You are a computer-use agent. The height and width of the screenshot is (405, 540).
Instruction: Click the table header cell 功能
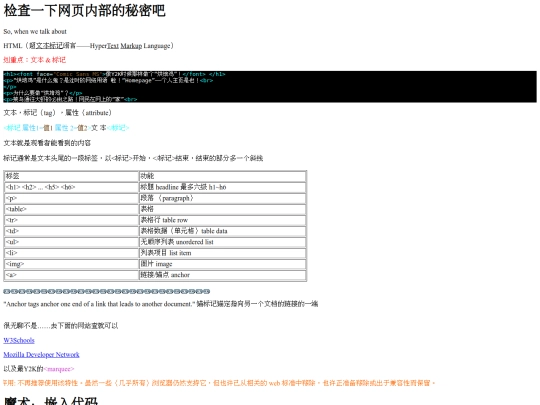pyautogui.click(x=222, y=176)
